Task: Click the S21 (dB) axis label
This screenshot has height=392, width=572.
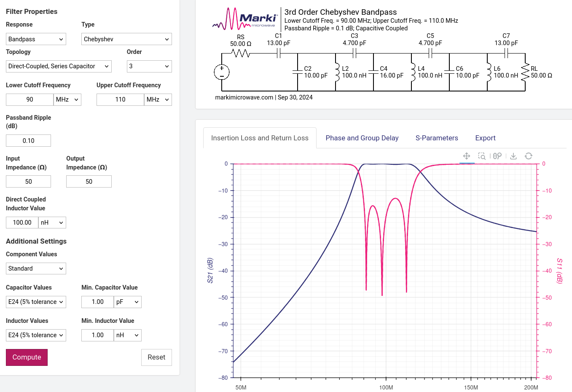Action: pyautogui.click(x=210, y=270)
